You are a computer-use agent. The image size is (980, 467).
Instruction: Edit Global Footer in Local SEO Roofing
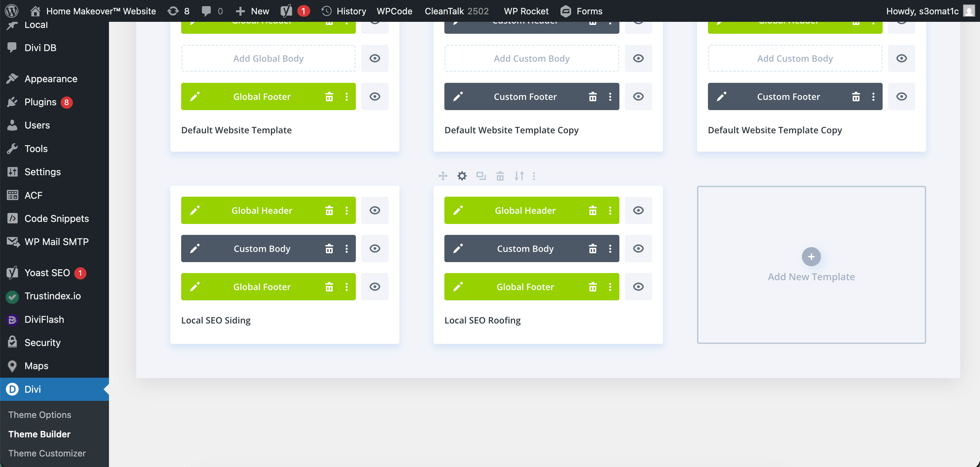458,286
